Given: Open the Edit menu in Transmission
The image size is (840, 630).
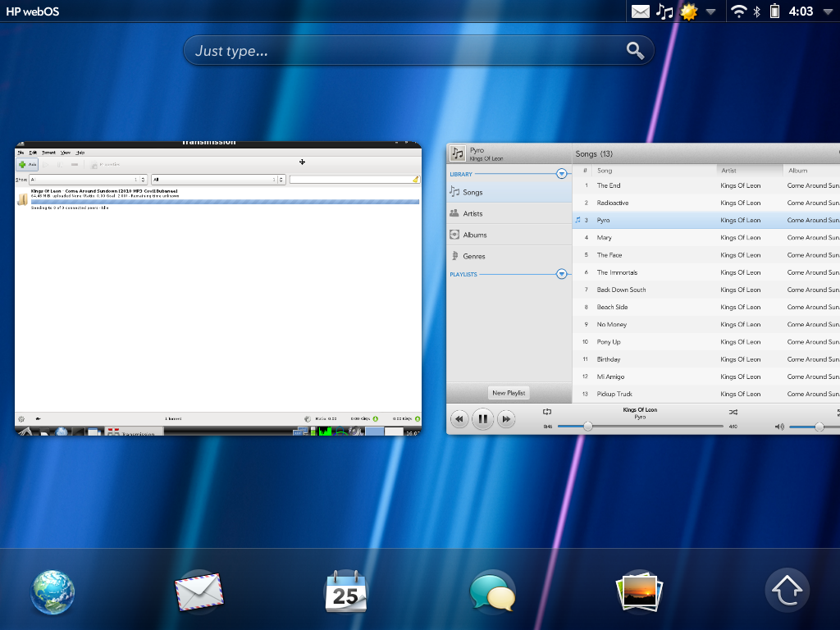Looking at the screenshot, I should pos(33,153).
